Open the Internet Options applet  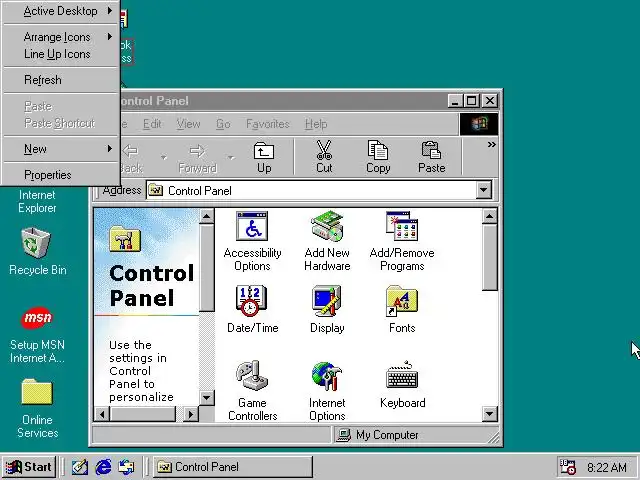(327, 390)
